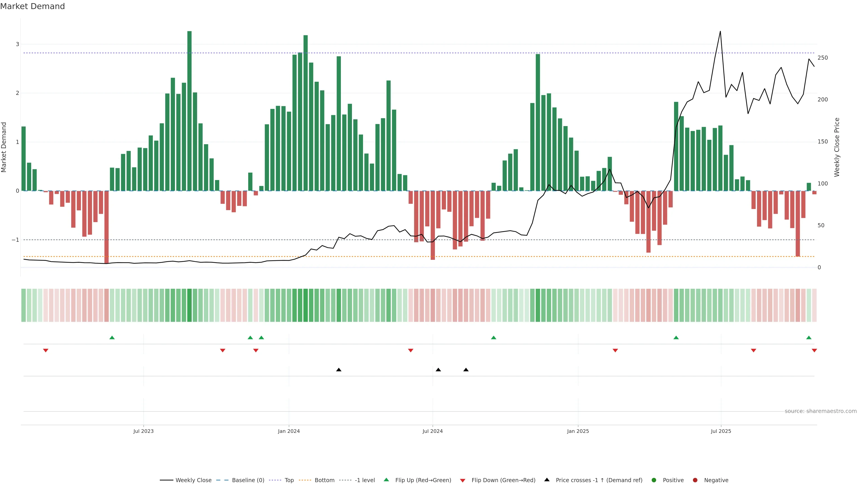The image size is (868, 488).
Task: Toggle Flip Up (Red→Green) legend item
Action: tap(423, 480)
